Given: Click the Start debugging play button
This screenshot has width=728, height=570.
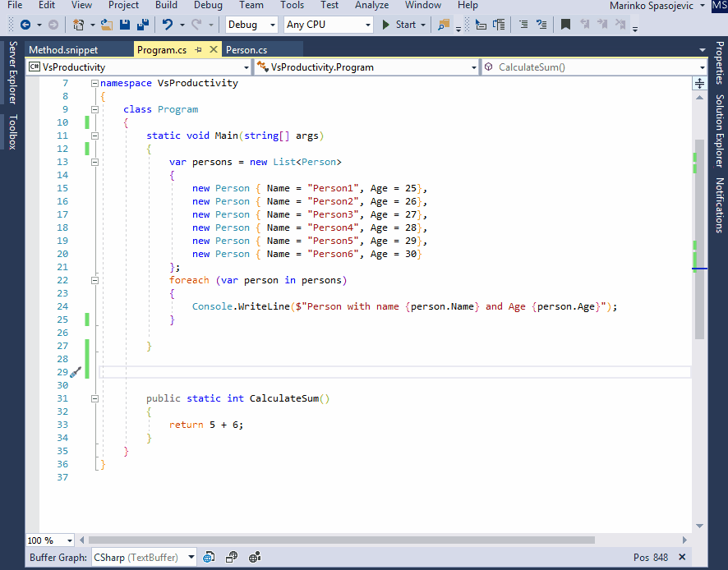Looking at the screenshot, I should 385,25.
